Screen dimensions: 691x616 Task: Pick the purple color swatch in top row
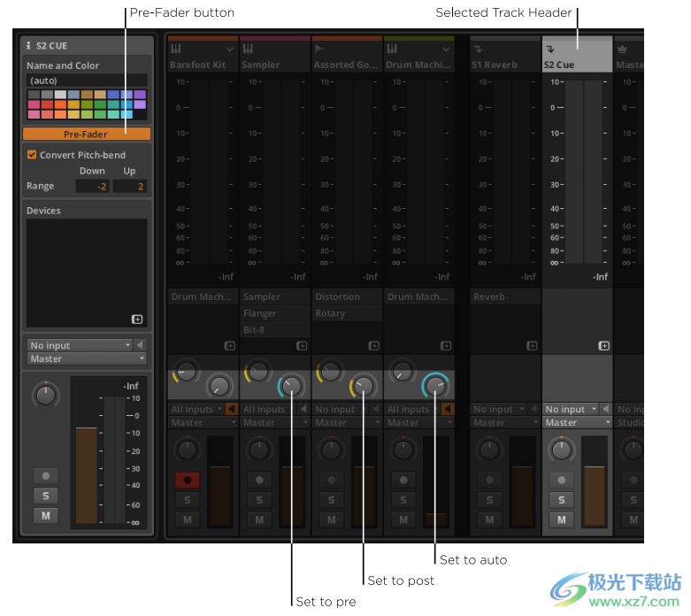coord(140,95)
